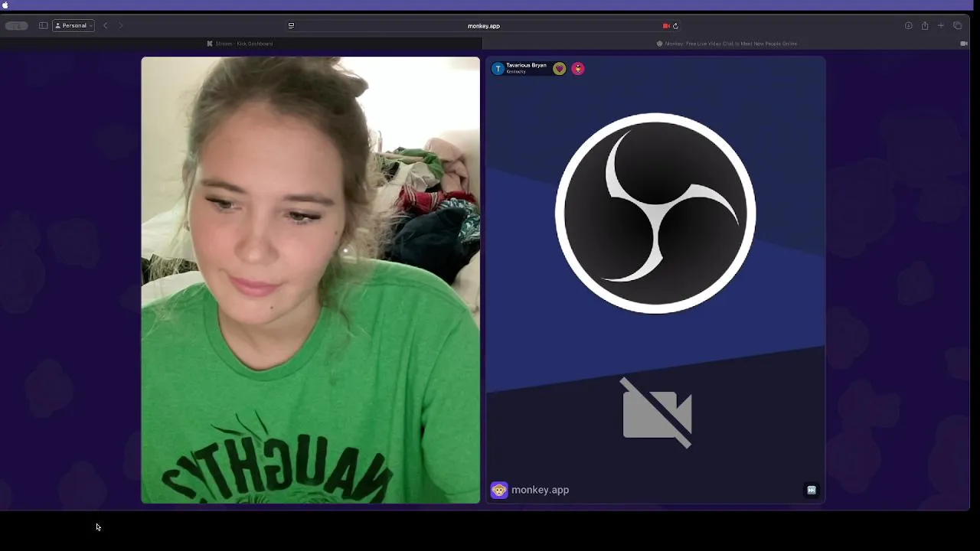
Task: Click the camera icon on Monkey tab
Action: click(x=964, y=44)
